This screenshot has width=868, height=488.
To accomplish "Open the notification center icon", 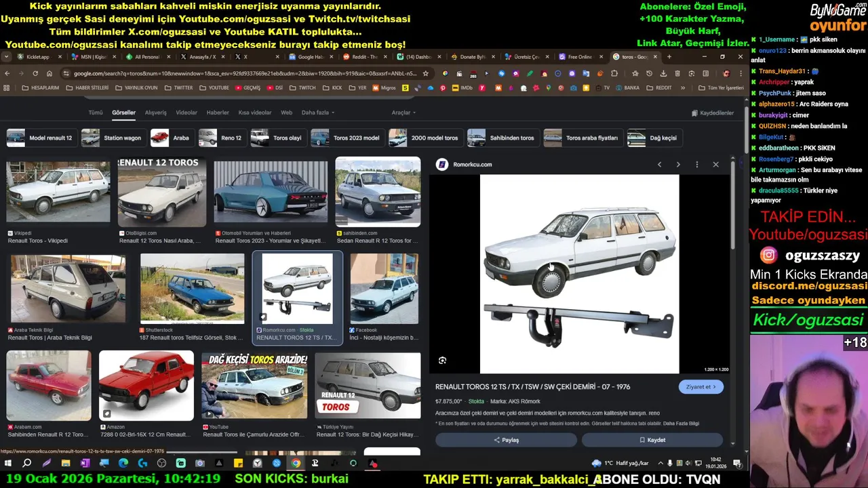I will click(737, 464).
